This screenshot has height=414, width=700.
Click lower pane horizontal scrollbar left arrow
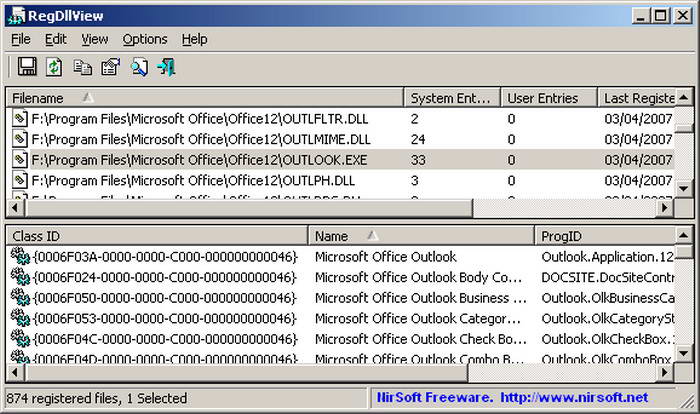(x=15, y=372)
